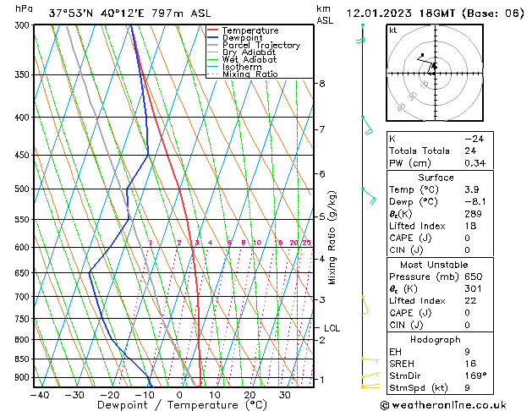This screenshot has height=411, width=532.
Task: Click the green wind barb near 500 hPa
Action: click(369, 196)
